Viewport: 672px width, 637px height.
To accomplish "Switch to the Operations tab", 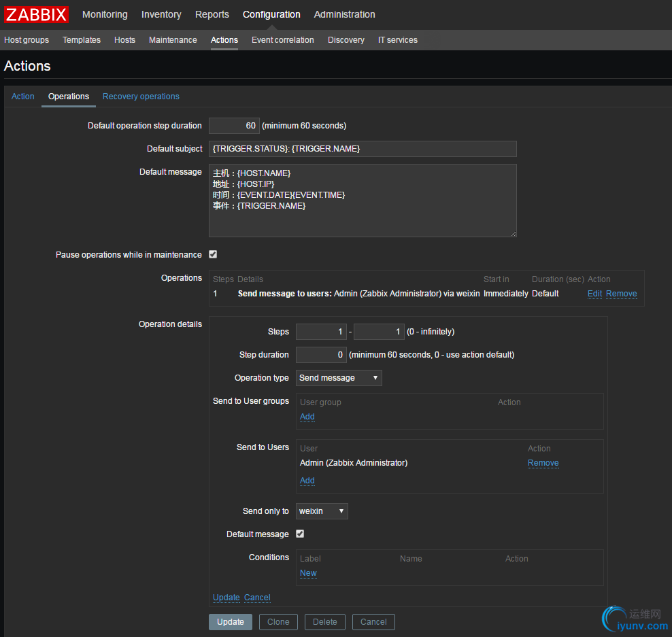I will (x=69, y=97).
